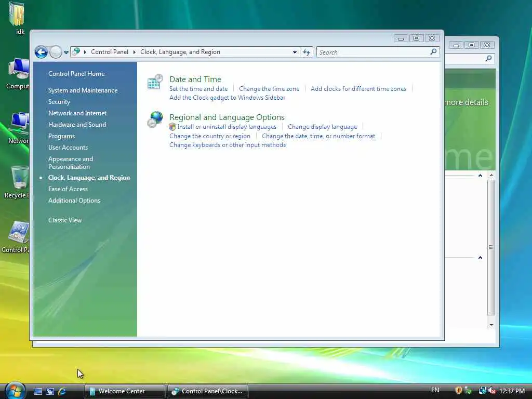
Task: Click the Refresh button beside the address bar
Action: pos(307,52)
